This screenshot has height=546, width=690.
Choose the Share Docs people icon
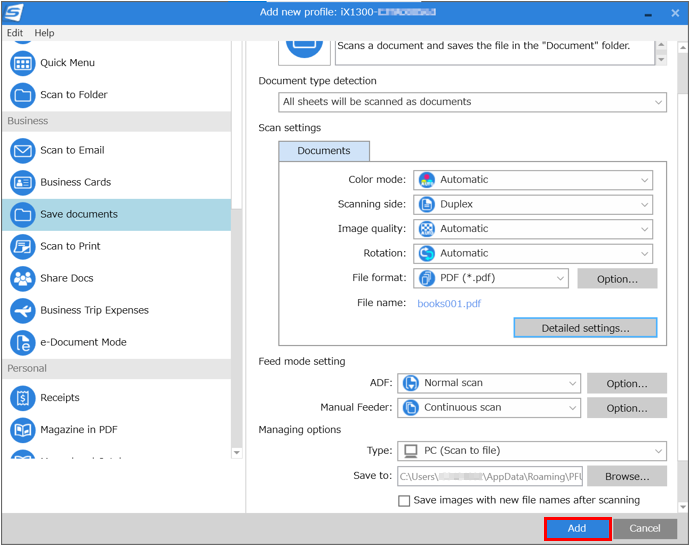[x=22, y=278]
